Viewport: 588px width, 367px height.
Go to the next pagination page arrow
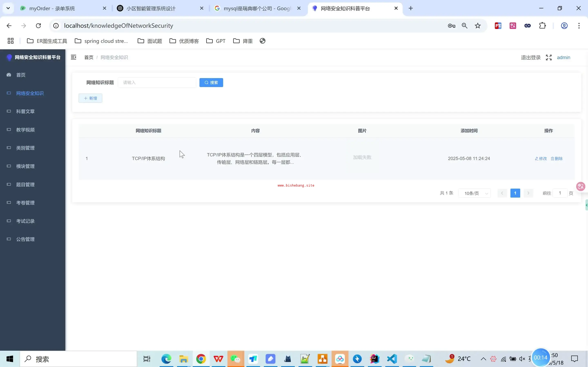[528, 193]
